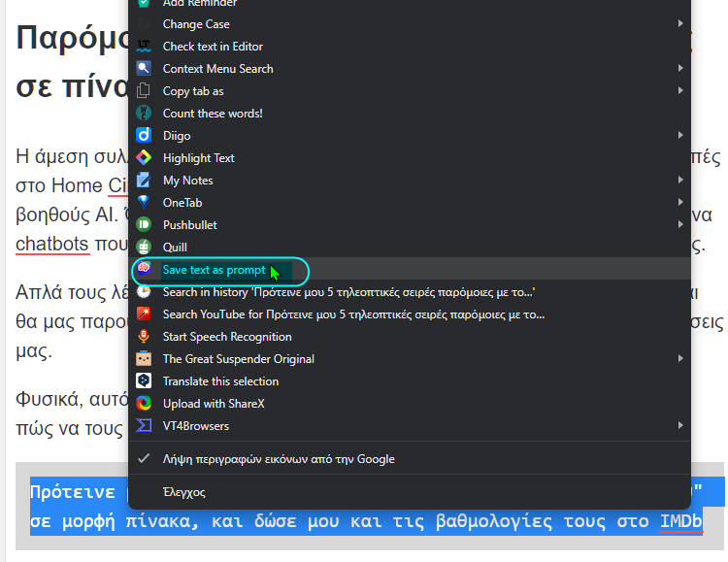
Task: Click The Great Suspender face icon
Action: coord(144,358)
